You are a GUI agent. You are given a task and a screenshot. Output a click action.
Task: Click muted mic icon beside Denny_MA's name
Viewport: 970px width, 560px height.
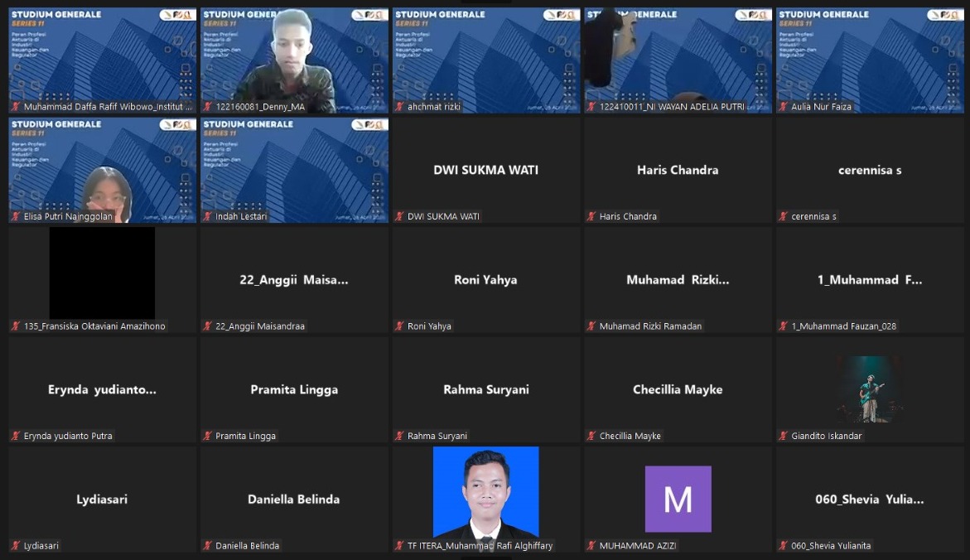[x=208, y=107]
